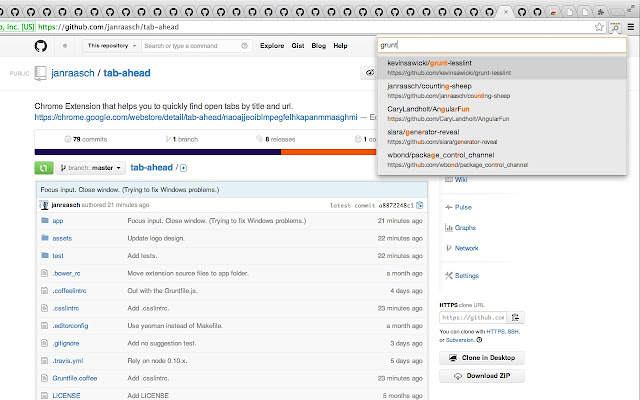
Task: Open the branch: master dropdown
Action: coord(91,168)
